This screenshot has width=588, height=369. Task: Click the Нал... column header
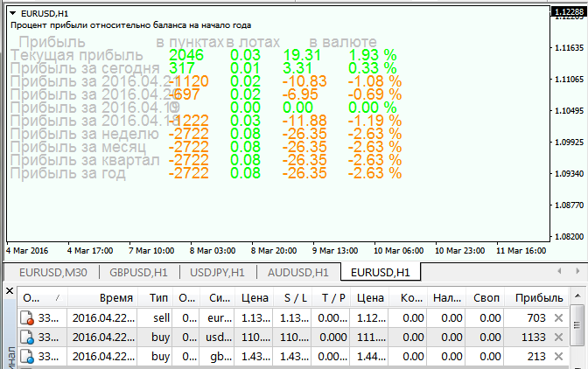click(446, 298)
